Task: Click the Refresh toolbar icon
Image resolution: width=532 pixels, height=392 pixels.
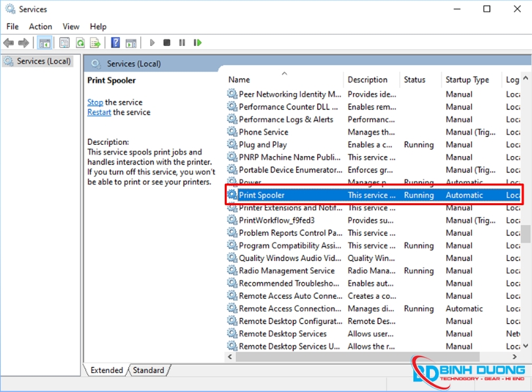Action: tap(80, 43)
